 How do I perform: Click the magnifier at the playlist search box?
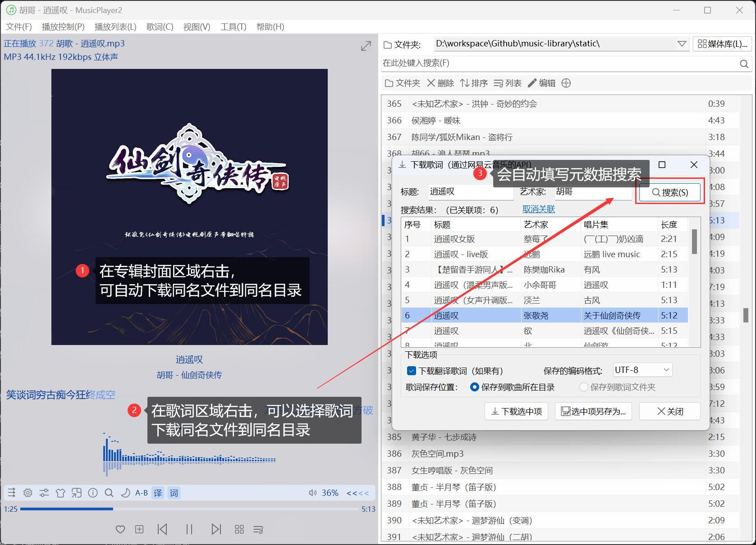point(744,64)
